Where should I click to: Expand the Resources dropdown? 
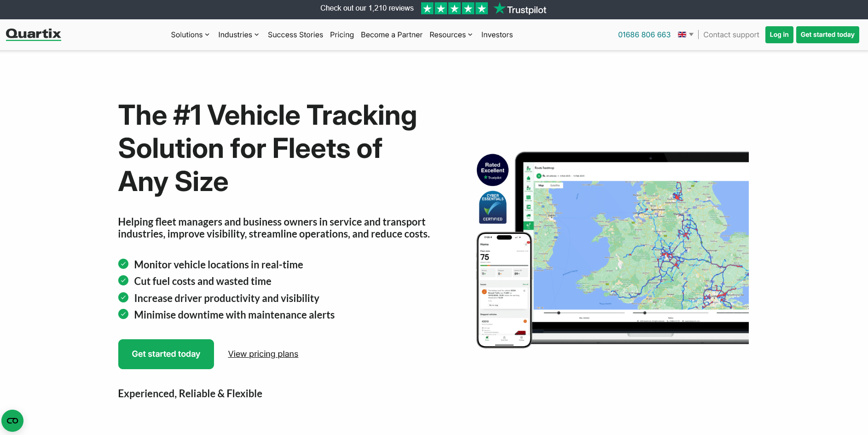point(451,35)
